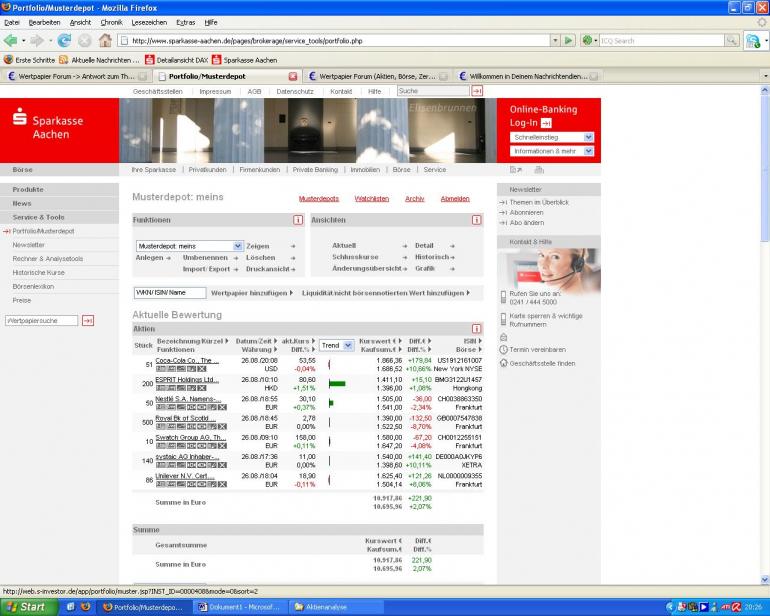Image resolution: width=770 pixels, height=616 pixels.
Task: Open Coca-Cola Co., The stock link
Action: [x=187, y=361]
